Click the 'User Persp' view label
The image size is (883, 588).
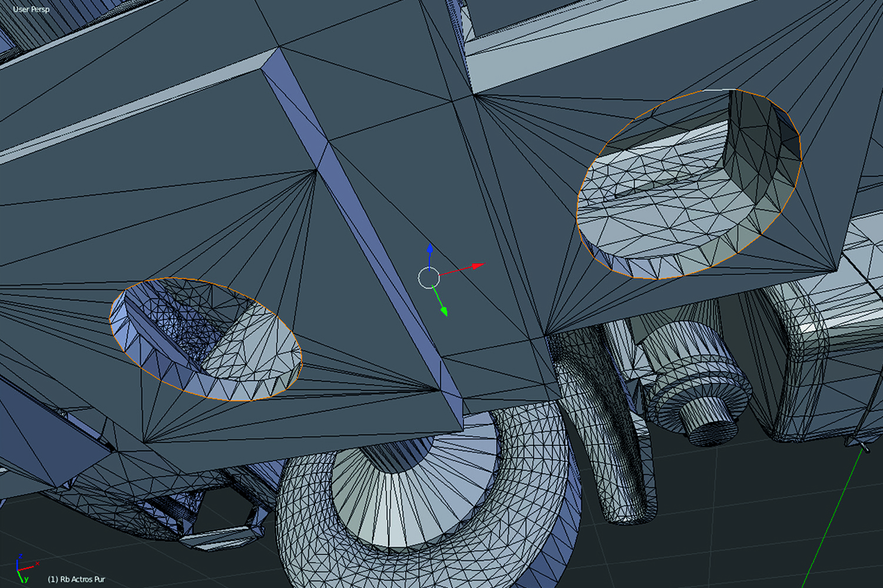coord(31,9)
